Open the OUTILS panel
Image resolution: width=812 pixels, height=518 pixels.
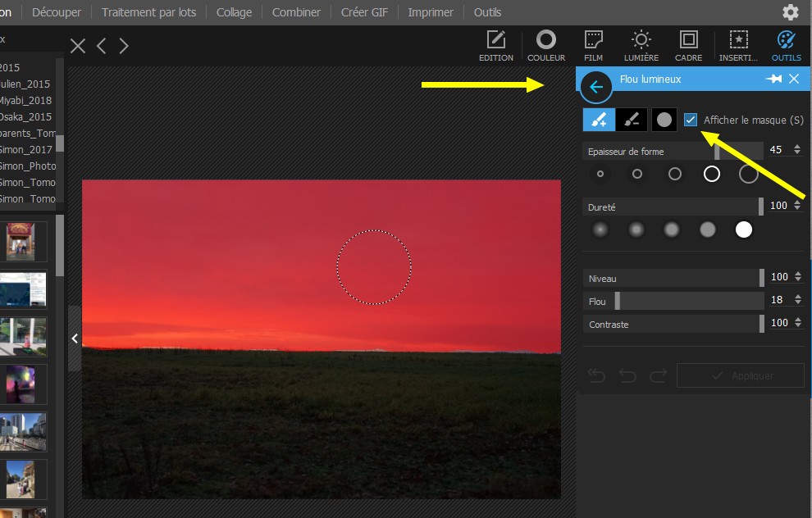pos(786,46)
